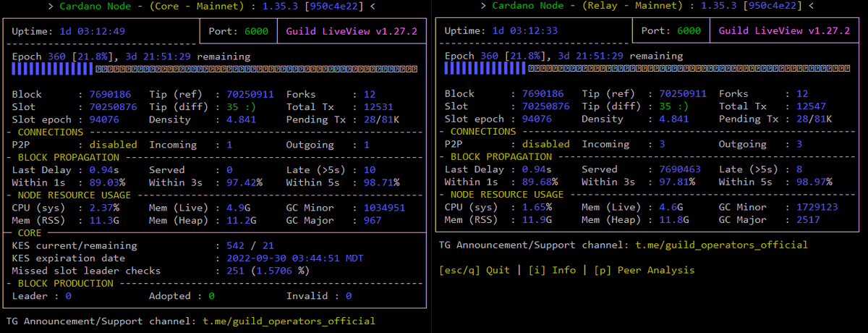Select Slot value 70250876 in Core pane
Viewport: 868px width, 333px height.
tap(113, 106)
